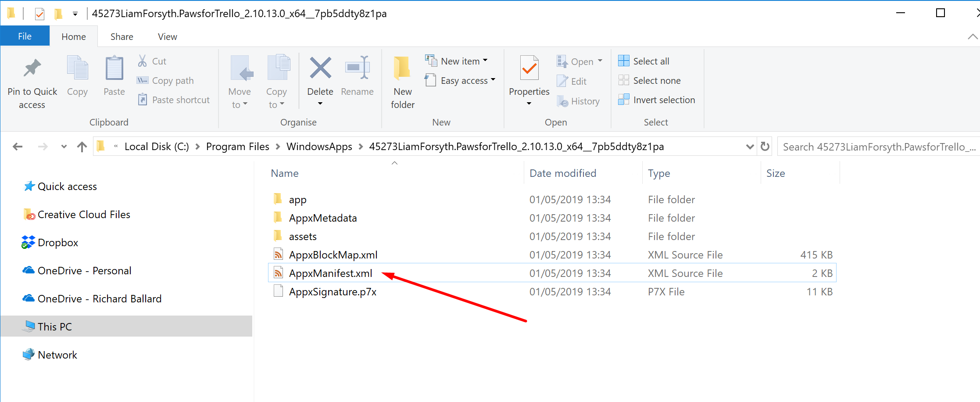Expand the Delete dropdown arrow

pyautogui.click(x=320, y=104)
